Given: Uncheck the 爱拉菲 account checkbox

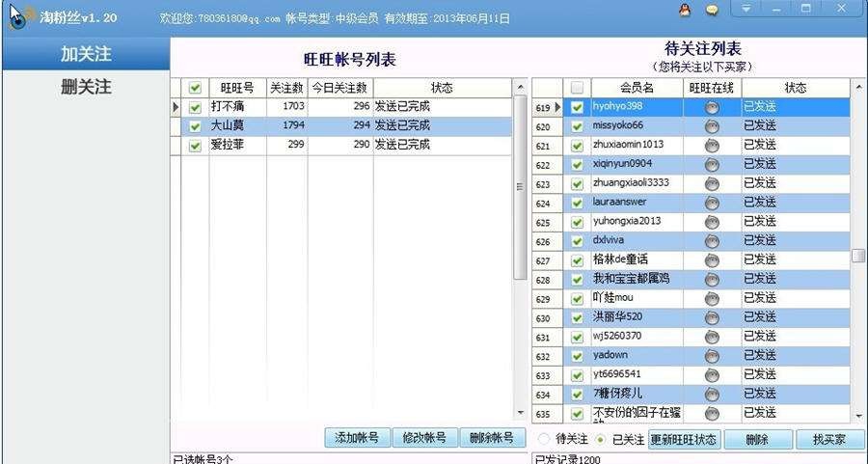Looking at the screenshot, I should tap(195, 146).
